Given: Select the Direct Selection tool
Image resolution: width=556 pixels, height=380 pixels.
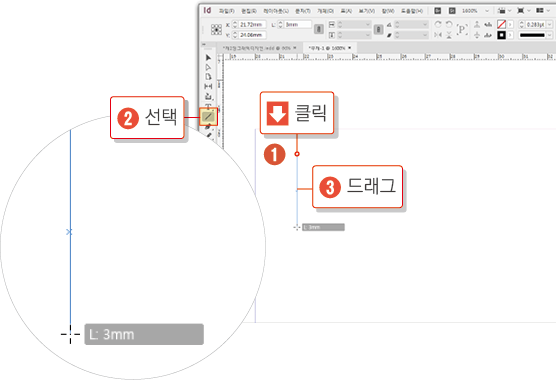Looking at the screenshot, I should (208, 67).
